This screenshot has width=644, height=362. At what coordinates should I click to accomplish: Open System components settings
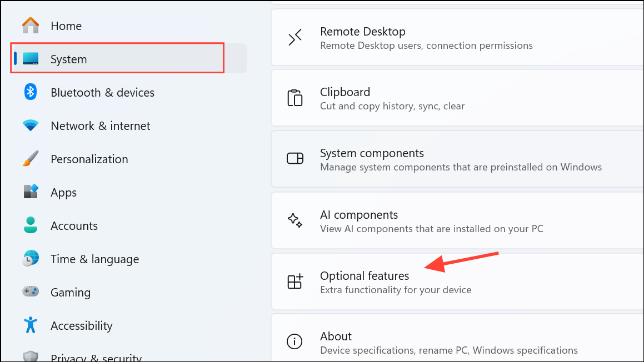457,159
